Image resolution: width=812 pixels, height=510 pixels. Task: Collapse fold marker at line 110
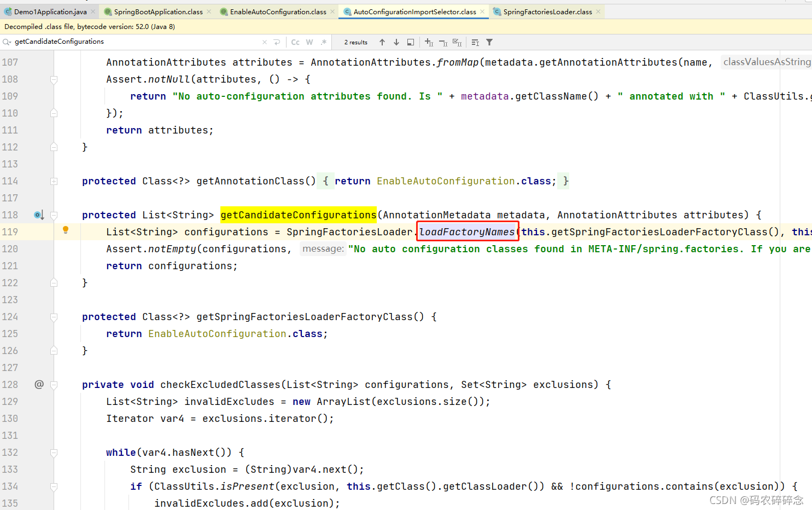54,113
